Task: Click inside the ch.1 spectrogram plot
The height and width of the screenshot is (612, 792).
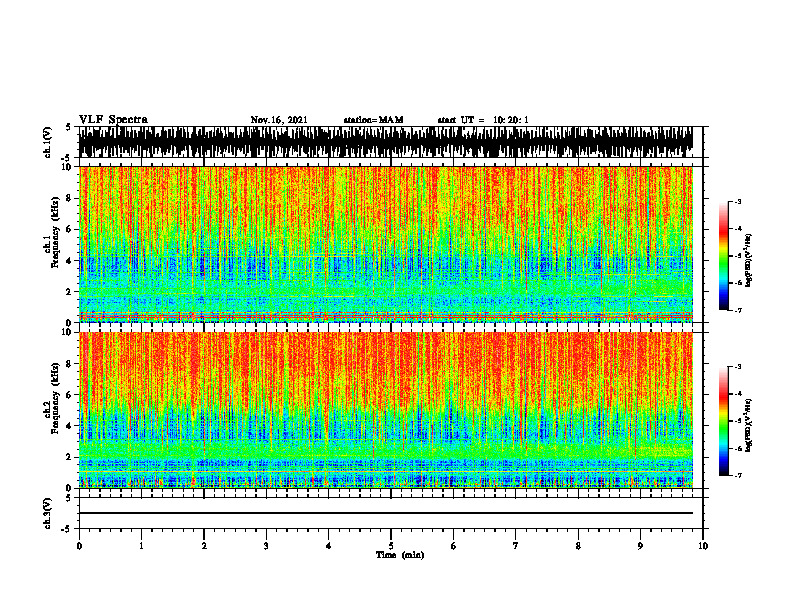Action: tap(386, 244)
